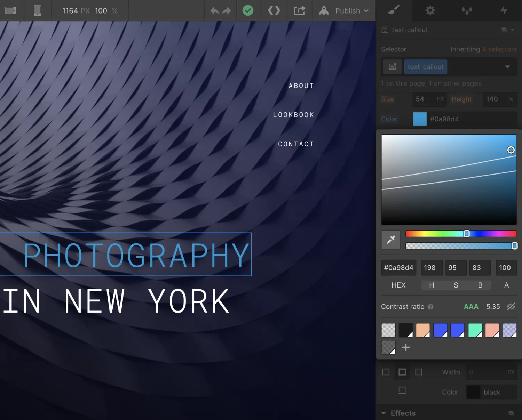Add a new swatch with plus
The height and width of the screenshot is (420, 522).
(x=406, y=347)
